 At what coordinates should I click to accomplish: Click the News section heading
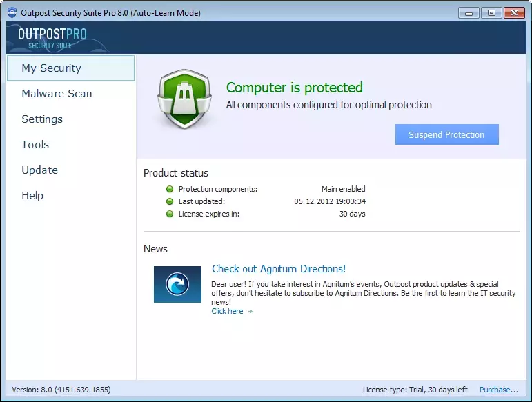click(x=155, y=249)
